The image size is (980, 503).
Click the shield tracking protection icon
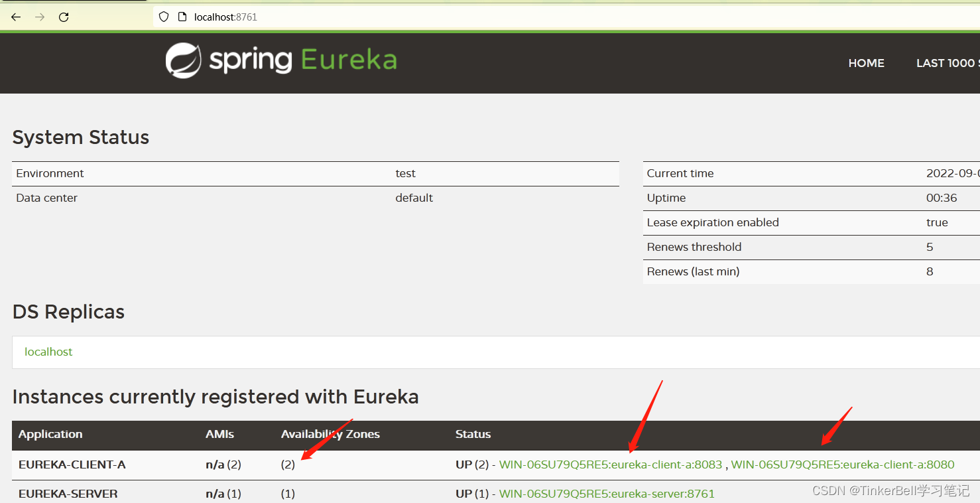click(x=164, y=17)
